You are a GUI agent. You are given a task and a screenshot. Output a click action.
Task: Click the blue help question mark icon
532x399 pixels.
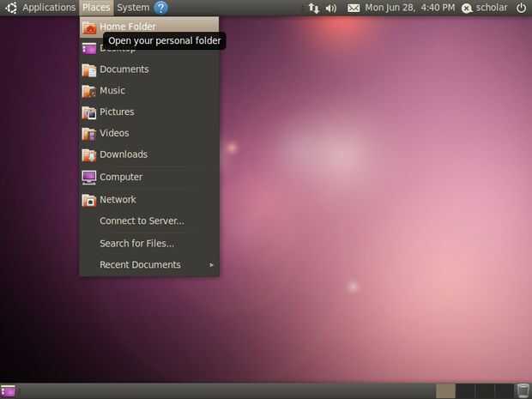160,8
